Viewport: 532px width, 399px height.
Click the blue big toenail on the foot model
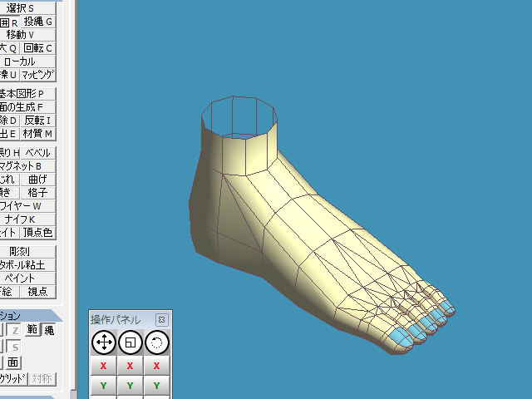pyautogui.click(x=401, y=338)
